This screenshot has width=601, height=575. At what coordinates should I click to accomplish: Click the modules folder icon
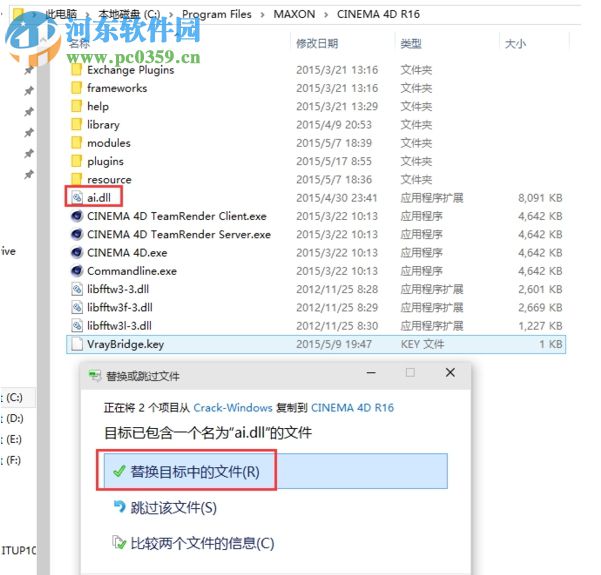76,143
